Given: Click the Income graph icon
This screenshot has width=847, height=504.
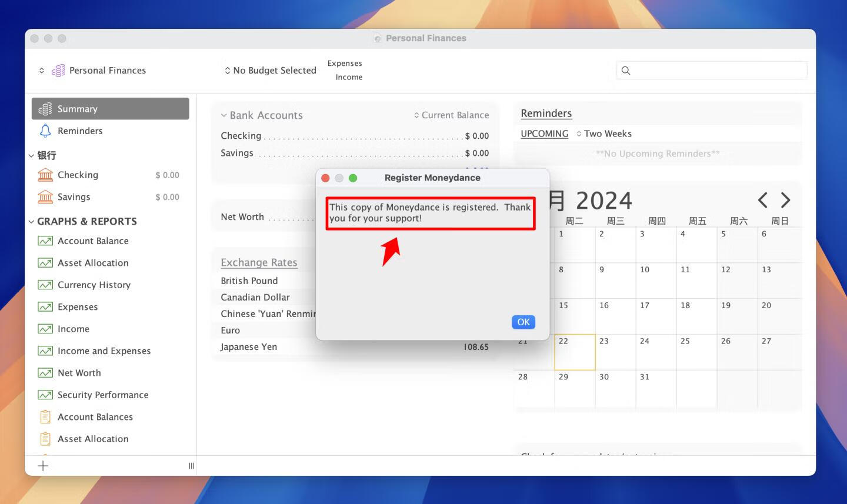Looking at the screenshot, I should pos(45,329).
